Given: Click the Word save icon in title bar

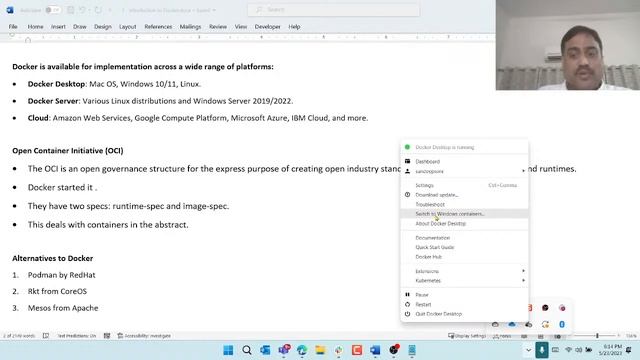Looking at the screenshot, I should click(70, 10).
